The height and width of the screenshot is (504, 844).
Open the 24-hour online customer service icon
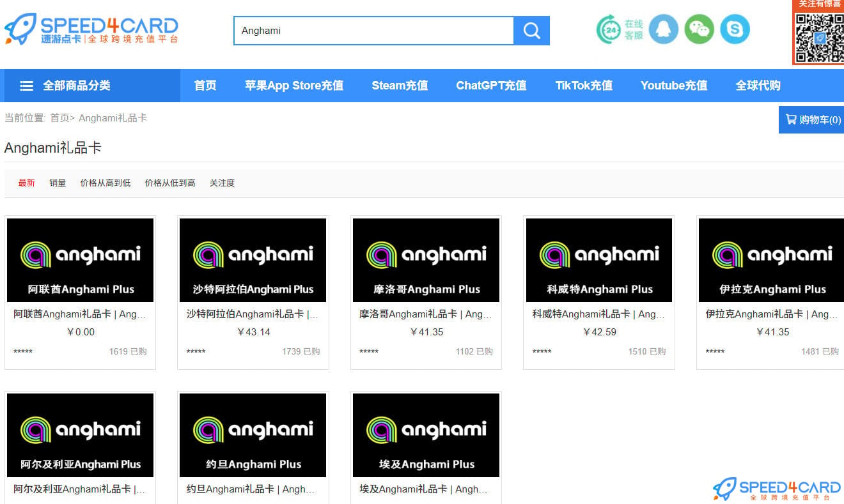(x=620, y=29)
